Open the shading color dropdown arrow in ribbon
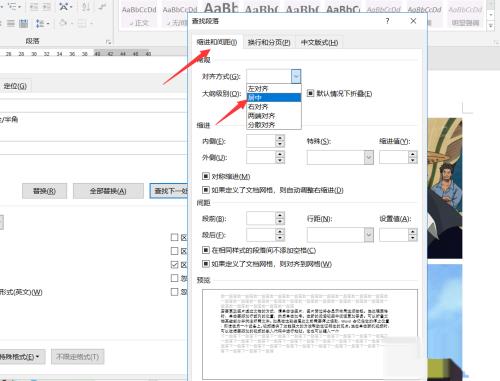The height and width of the screenshot is (381, 500). [71, 23]
